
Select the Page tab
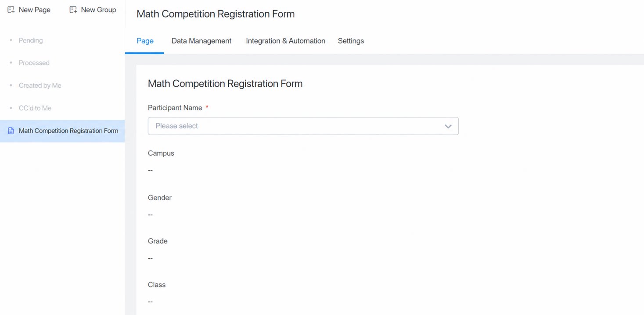click(145, 41)
